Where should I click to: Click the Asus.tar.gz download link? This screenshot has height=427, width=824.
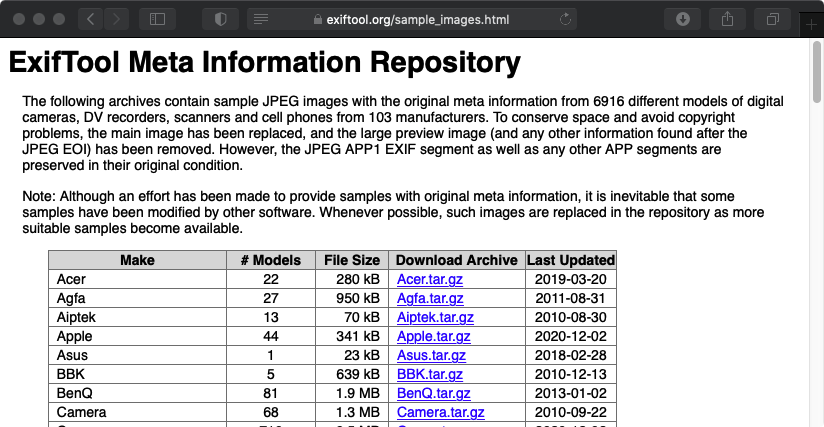click(431, 355)
